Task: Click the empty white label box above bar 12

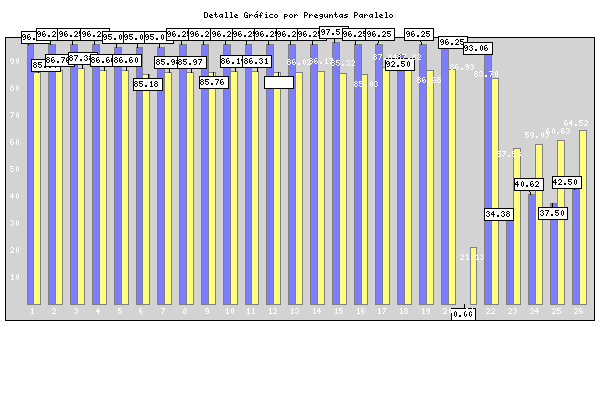Action: coord(279,82)
